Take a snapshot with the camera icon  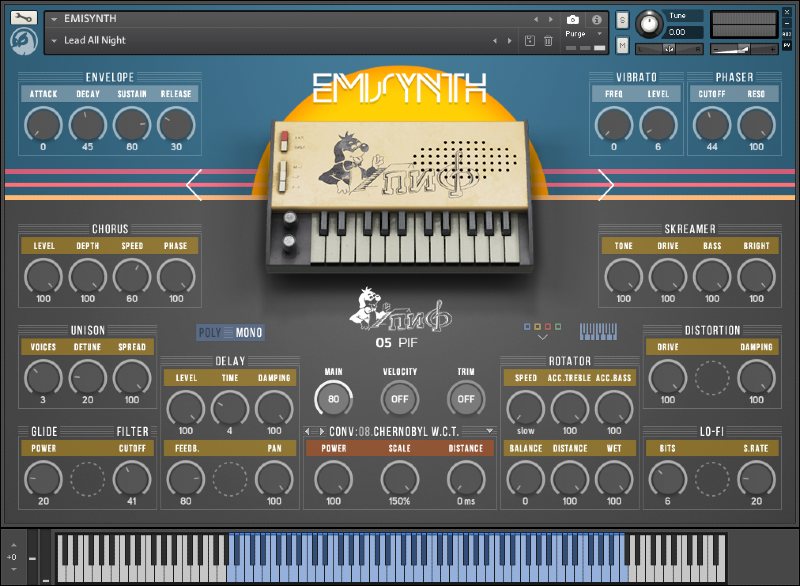[572, 18]
